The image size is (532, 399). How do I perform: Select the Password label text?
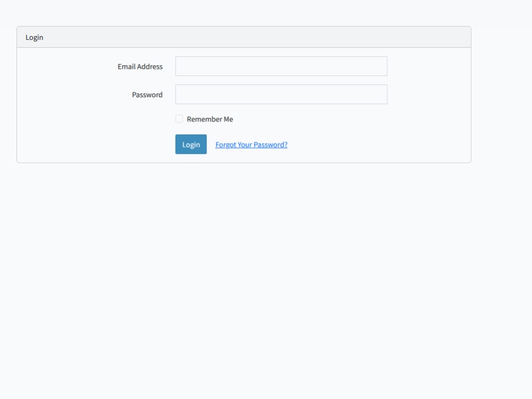(x=147, y=95)
